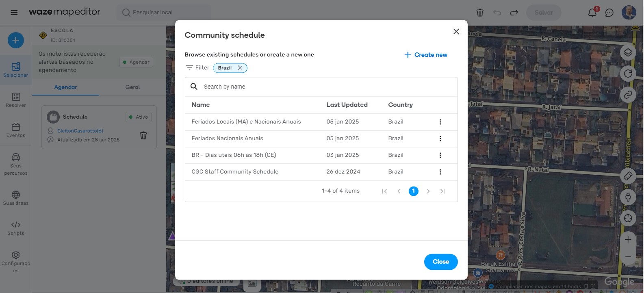The width and height of the screenshot is (644, 293).
Task: Click the trash icon in top toolbar
Action: pos(480,13)
